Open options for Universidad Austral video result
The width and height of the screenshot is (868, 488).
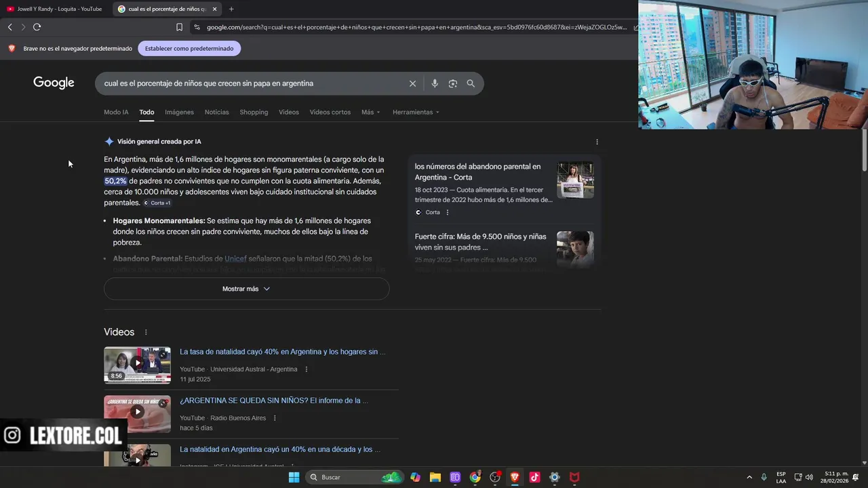306,369
